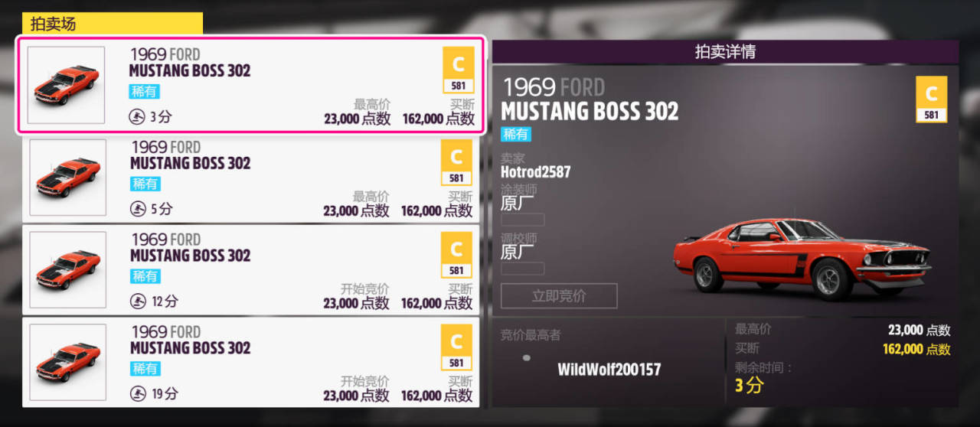The height and width of the screenshot is (427, 980).
Task: Click top bidder WildWolf200157
Action: pos(609,370)
